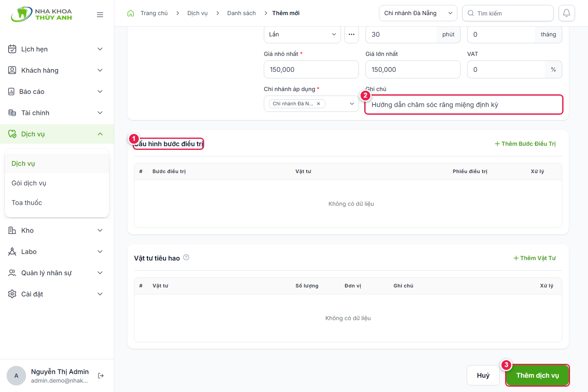Click the Huỷ button

pyautogui.click(x=483, y=375)
